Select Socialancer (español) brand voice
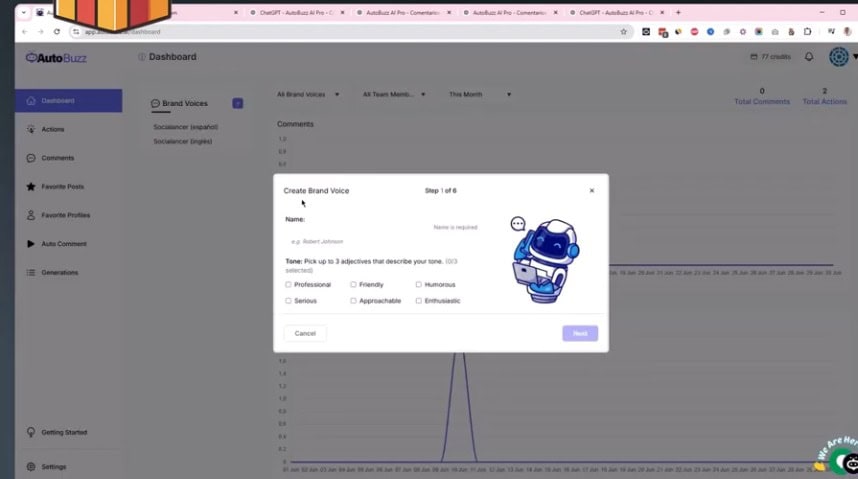This screenshot has width=858, height=479. (x=185, y=127)
